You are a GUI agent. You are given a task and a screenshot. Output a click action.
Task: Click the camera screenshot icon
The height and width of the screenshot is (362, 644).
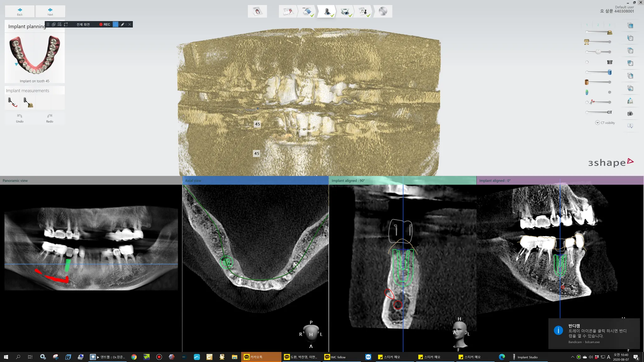(630, 113)
